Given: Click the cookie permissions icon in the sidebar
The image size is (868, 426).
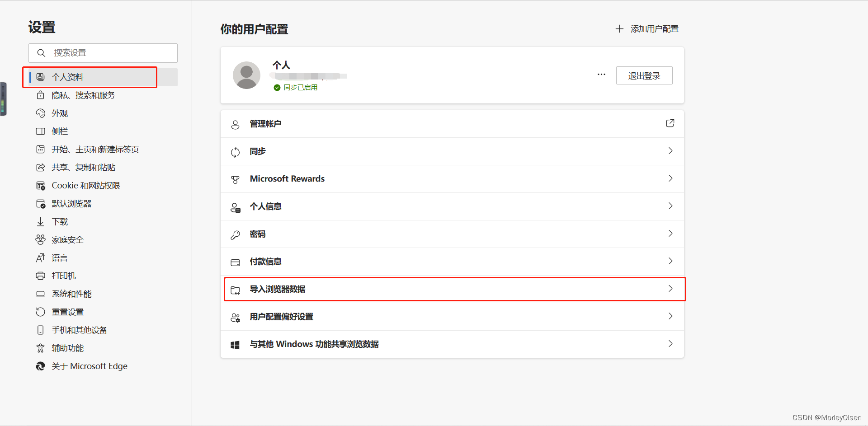Looking at the screenshot, I should [40, 186].
